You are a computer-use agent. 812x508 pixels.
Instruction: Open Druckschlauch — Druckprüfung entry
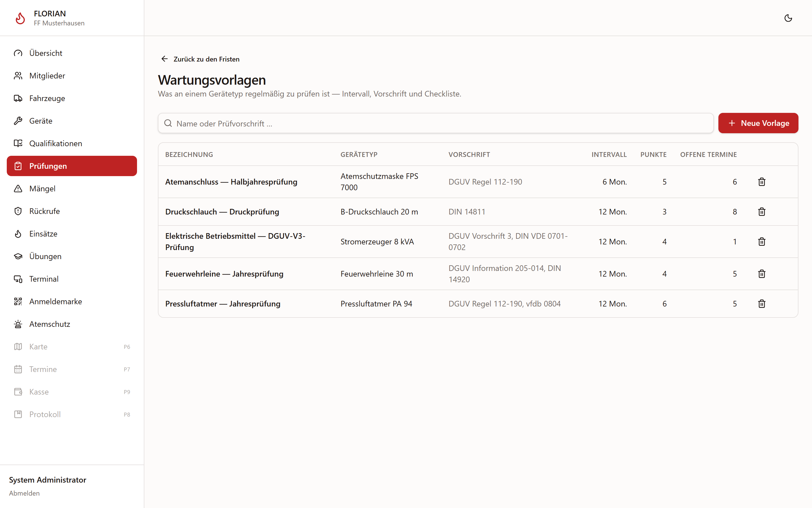point(222,212)
